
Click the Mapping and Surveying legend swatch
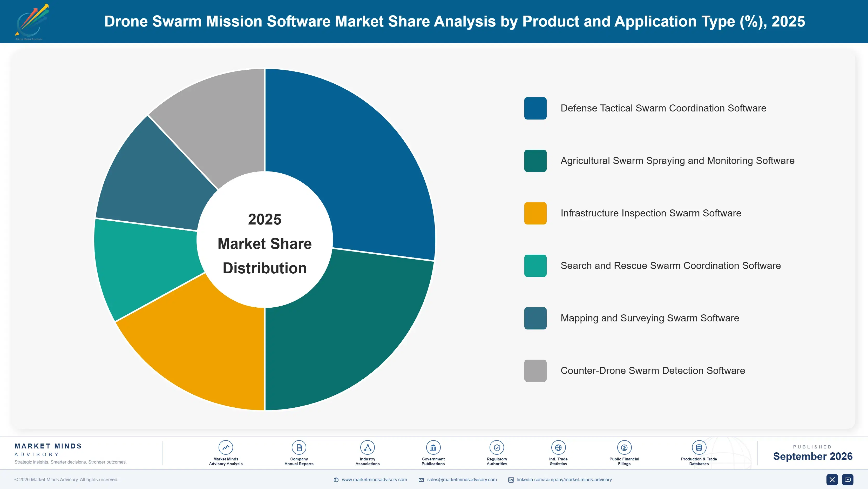click(535, 318)
